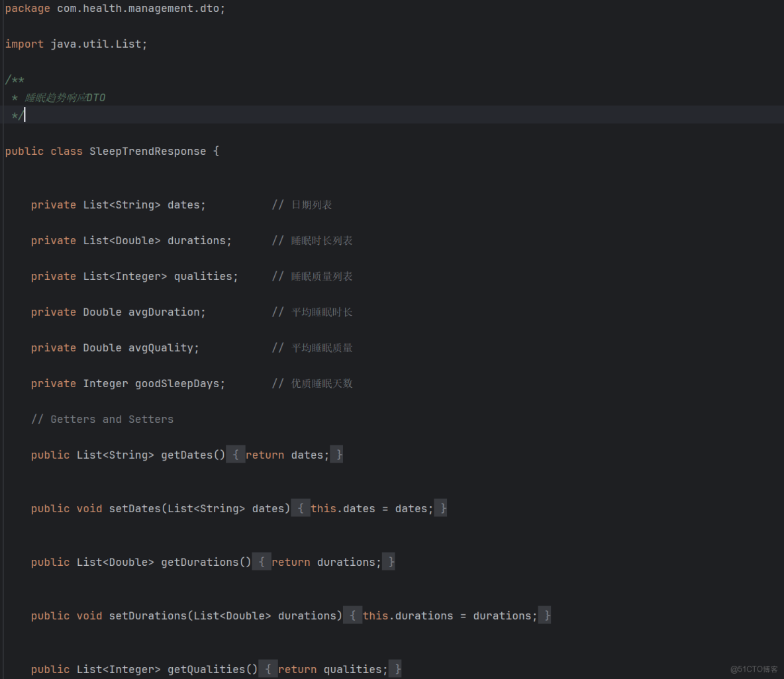Screen dimensions: 784x679
Task: Click the comment '睡眠时长列表'
Action: click(x=322, y=240)
